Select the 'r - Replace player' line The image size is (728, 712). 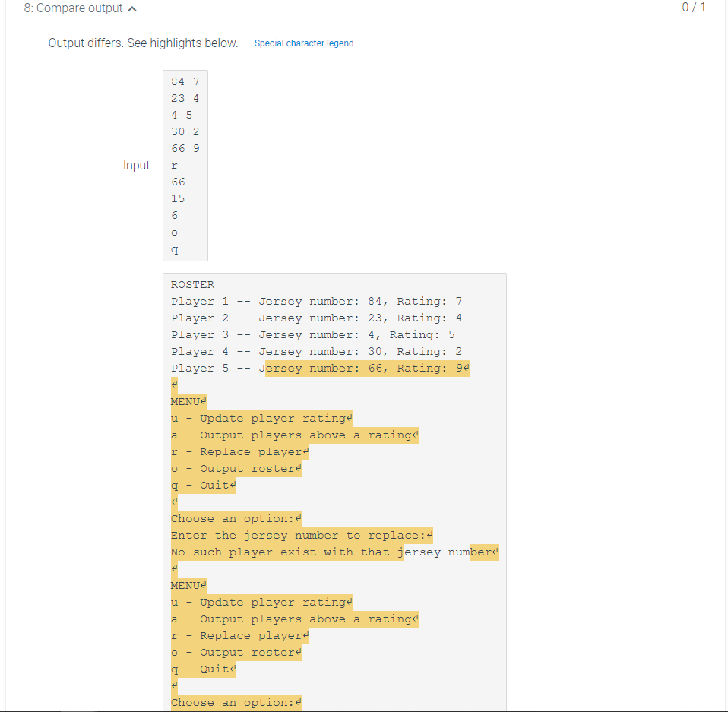coord(234,451)
